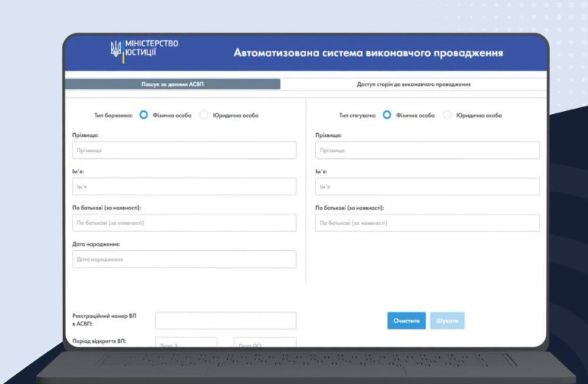Open the Пошук за даними АСВП tab
The image size is (588, 384).
pos(173,84)
